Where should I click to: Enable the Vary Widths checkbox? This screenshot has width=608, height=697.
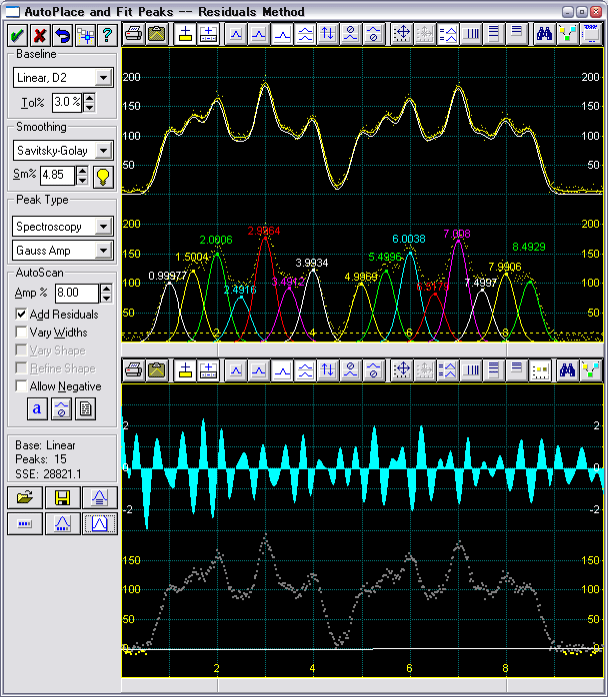pos(22,332)
